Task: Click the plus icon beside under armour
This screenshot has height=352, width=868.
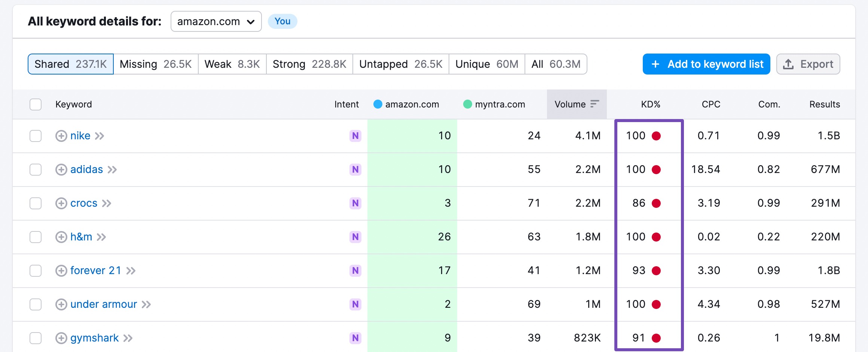Action: [61, 304]
